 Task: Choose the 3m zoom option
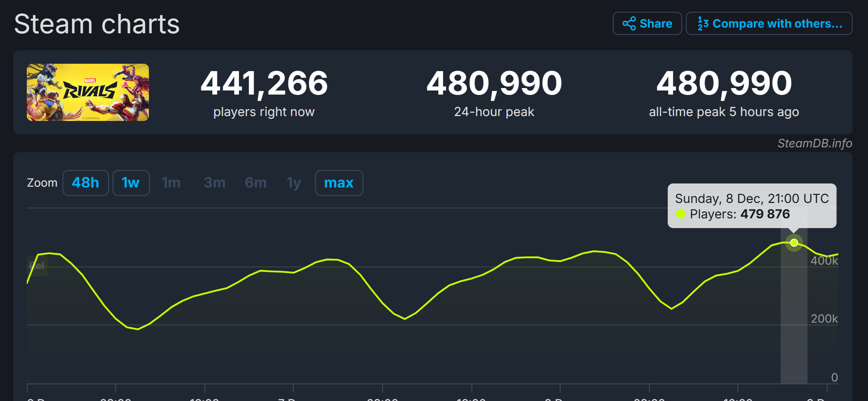pos(214,183)
